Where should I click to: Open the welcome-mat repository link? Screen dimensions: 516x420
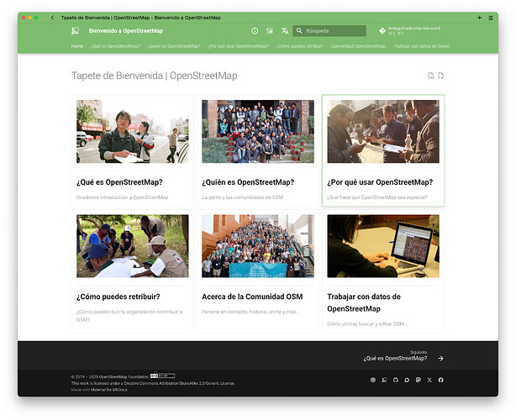click(x=414, y=29)
